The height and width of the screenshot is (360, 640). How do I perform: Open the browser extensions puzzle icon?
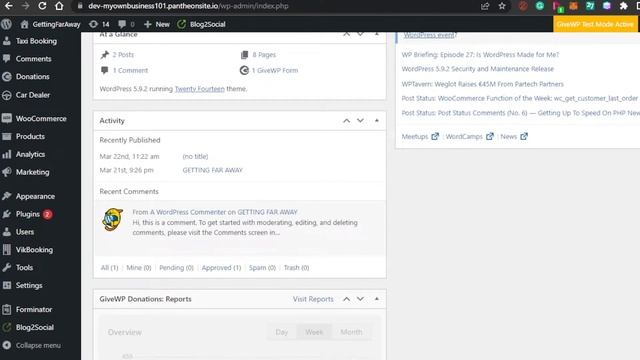click(623, 6)
